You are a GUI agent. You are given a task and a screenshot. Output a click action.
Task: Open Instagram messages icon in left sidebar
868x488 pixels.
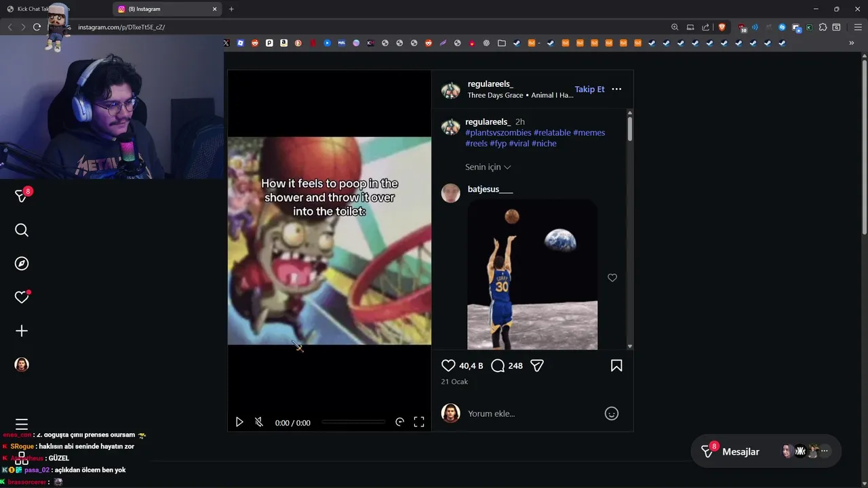[22, 196]
